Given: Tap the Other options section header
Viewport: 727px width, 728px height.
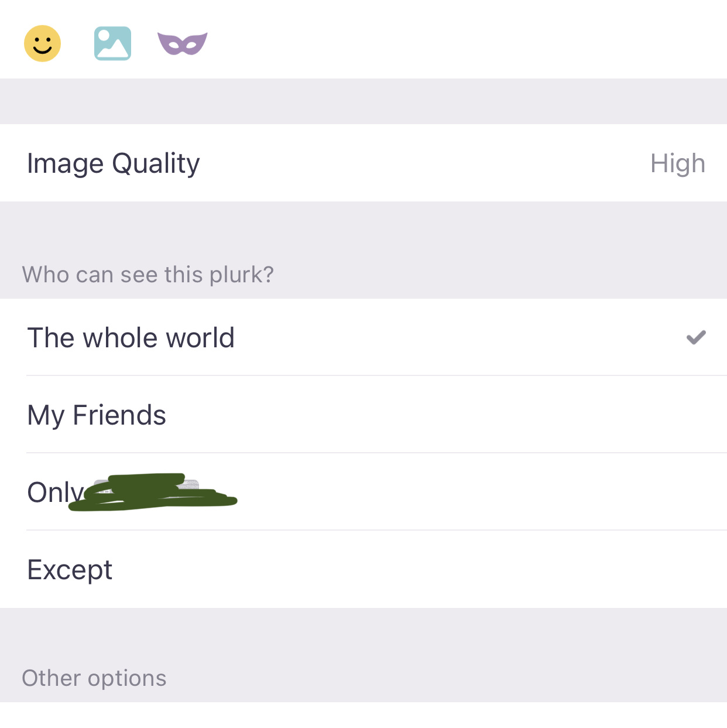Looking at the screenshot, I should (94, 678).
